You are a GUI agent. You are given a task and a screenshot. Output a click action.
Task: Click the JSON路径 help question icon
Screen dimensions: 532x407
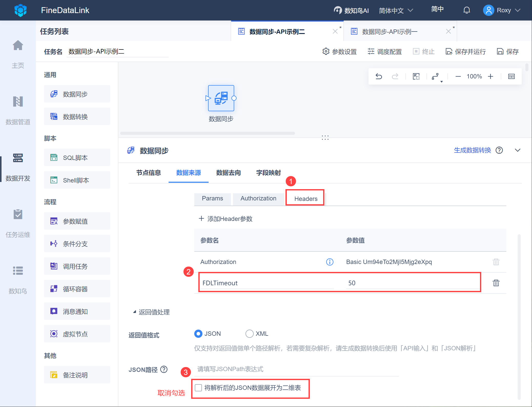coord(164,369)
